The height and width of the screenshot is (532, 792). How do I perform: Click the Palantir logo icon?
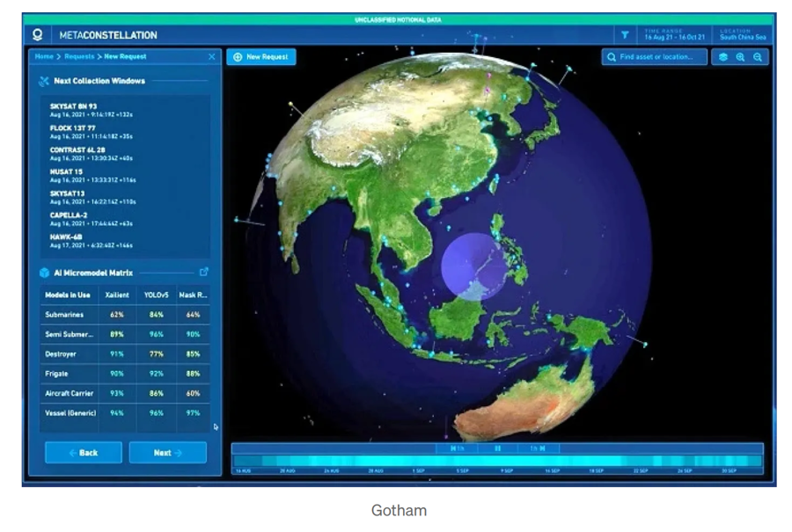pyautogui.click(x=37, y=35)
